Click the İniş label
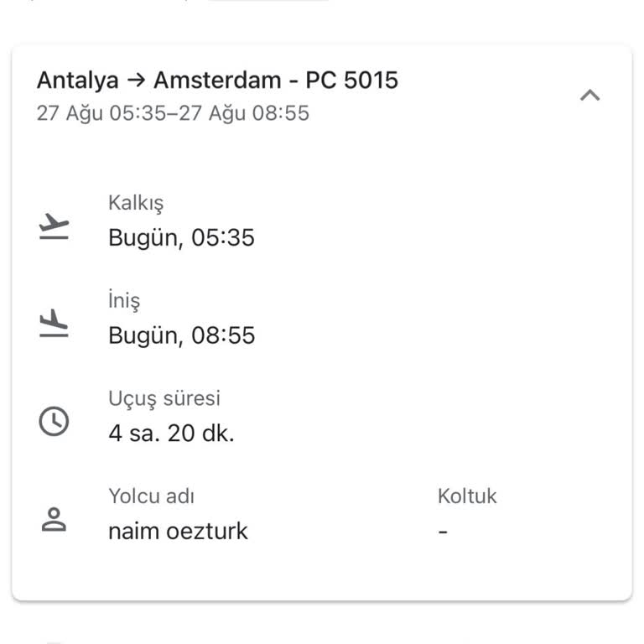 click(124, 300)
